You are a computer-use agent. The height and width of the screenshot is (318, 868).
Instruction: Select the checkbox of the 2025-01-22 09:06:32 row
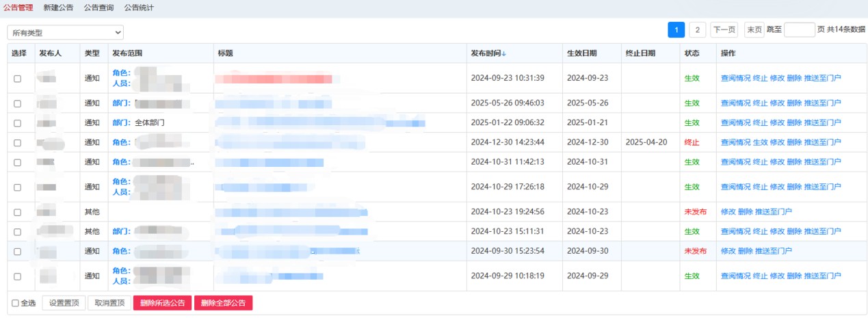18,123
